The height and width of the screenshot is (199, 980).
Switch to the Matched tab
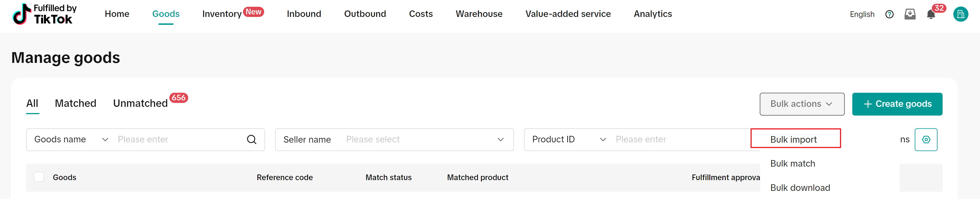click(x=75, y=103)
